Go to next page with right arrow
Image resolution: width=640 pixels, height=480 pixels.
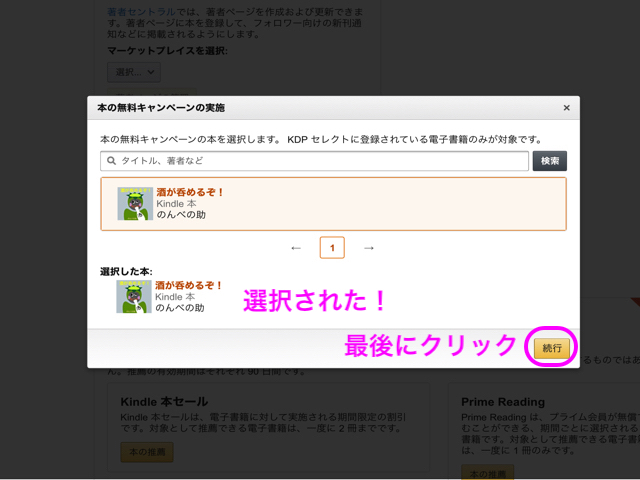tap(369, 247)
